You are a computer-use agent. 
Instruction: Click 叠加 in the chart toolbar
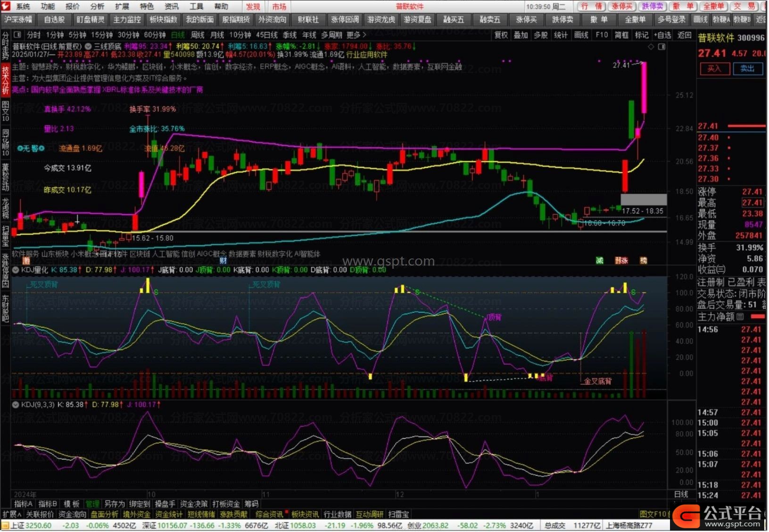(x=521, y=35)
